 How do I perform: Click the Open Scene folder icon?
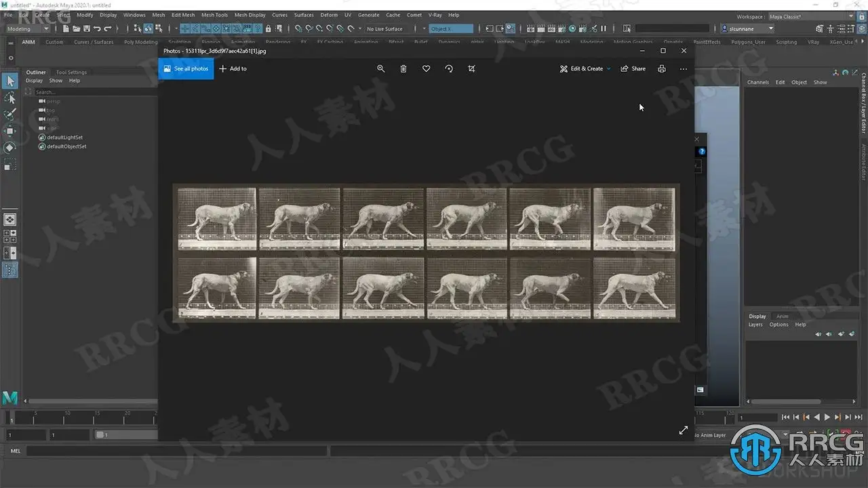(76, 28)
